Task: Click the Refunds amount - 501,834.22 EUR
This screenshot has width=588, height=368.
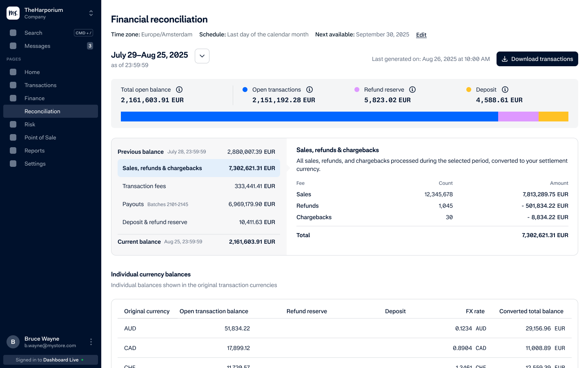Action: point(545,206)
